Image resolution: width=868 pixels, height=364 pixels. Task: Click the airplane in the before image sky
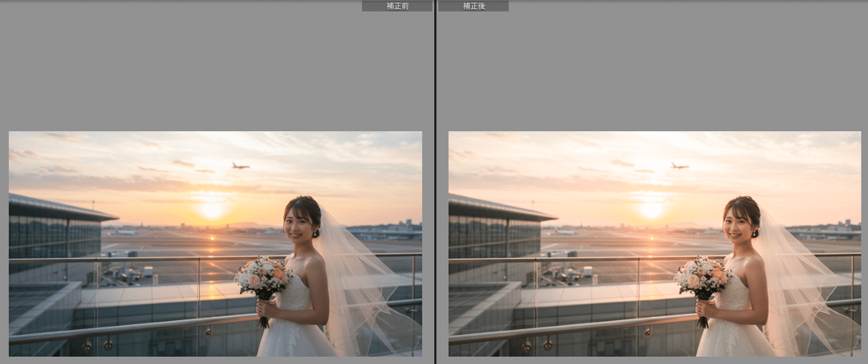click(x=240, y=166)
